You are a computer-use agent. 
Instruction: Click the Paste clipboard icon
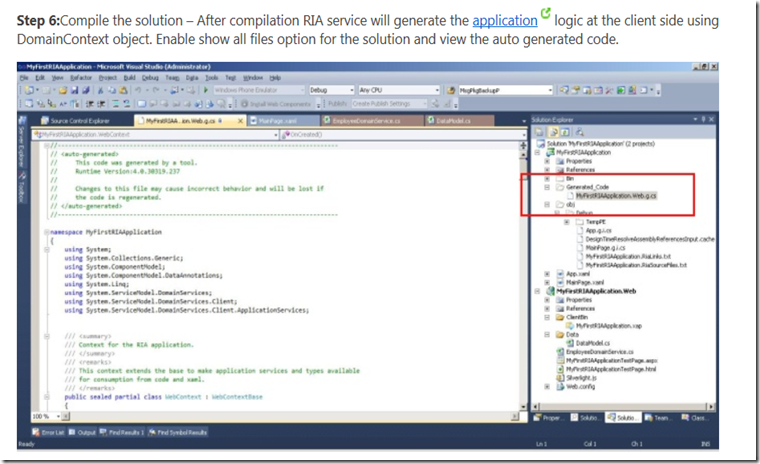pos(123,90)
